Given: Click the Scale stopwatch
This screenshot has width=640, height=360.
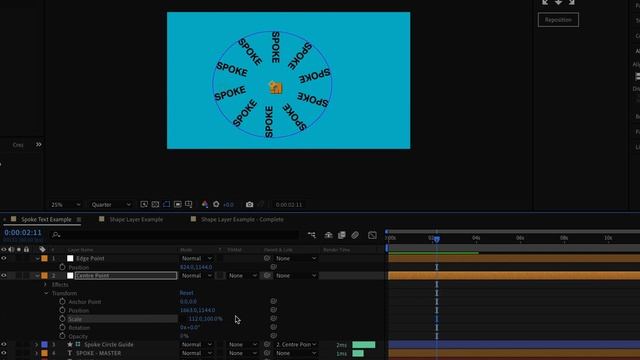Looking at the screenshot, I should pos(62,319).
